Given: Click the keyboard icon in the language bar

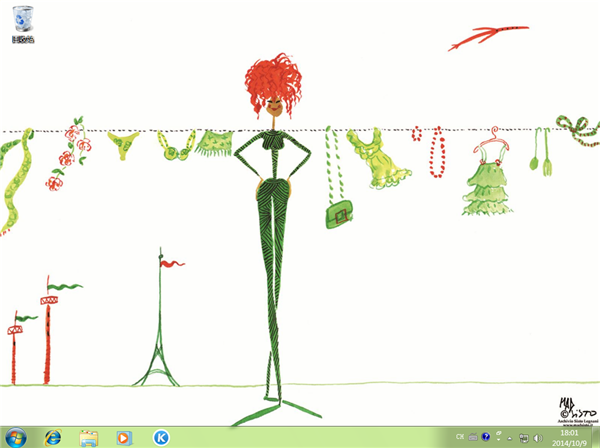Looking at the screenshot, I should (473, 437).
